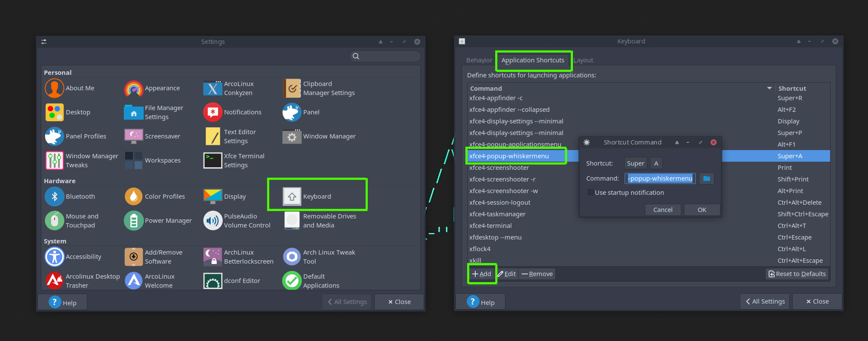Open Screensaver settings

tap(152, 136)
